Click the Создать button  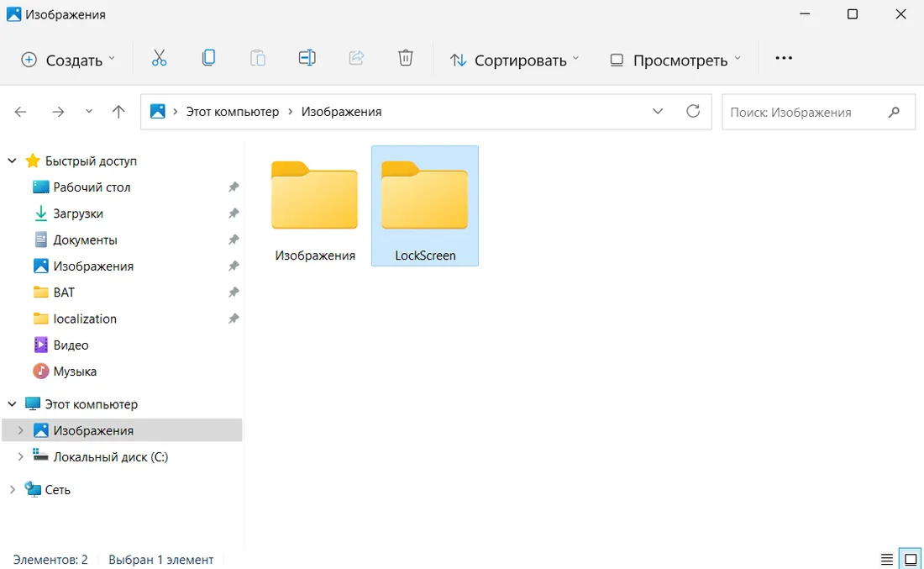pyautogui.click(x=67, y=60)
